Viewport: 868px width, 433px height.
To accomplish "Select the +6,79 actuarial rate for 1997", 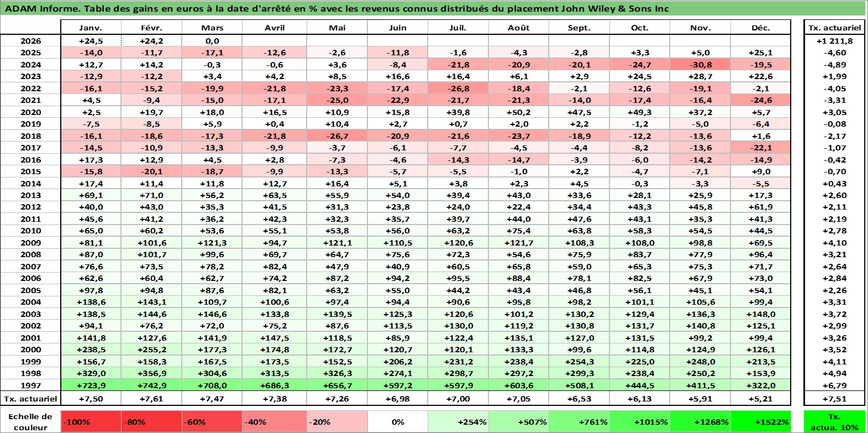I will click(x=834, y=385).
